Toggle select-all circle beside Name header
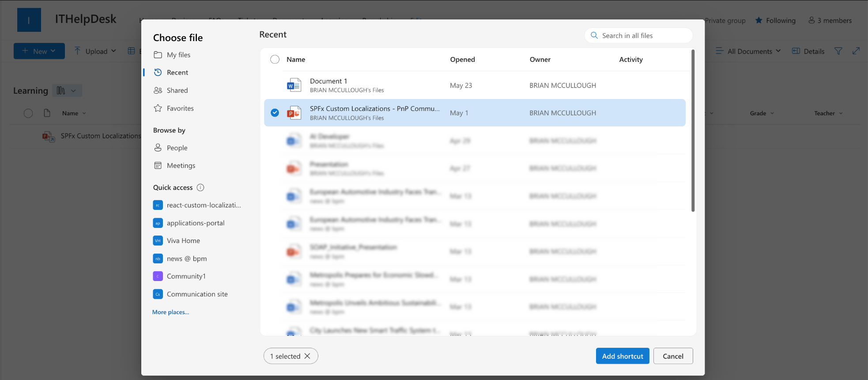Image resolution: width=868 pixels, height=380 pixels. point(275,59)
